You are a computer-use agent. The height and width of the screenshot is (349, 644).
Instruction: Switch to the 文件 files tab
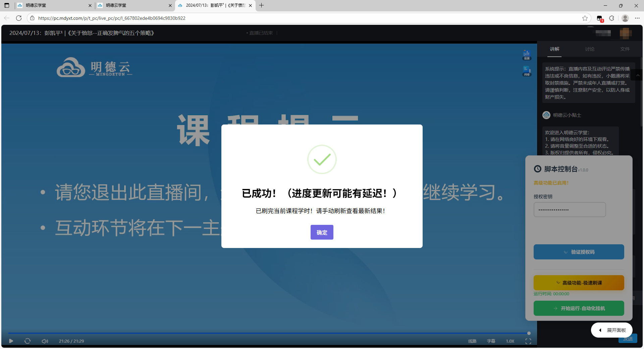pos(625,49)
